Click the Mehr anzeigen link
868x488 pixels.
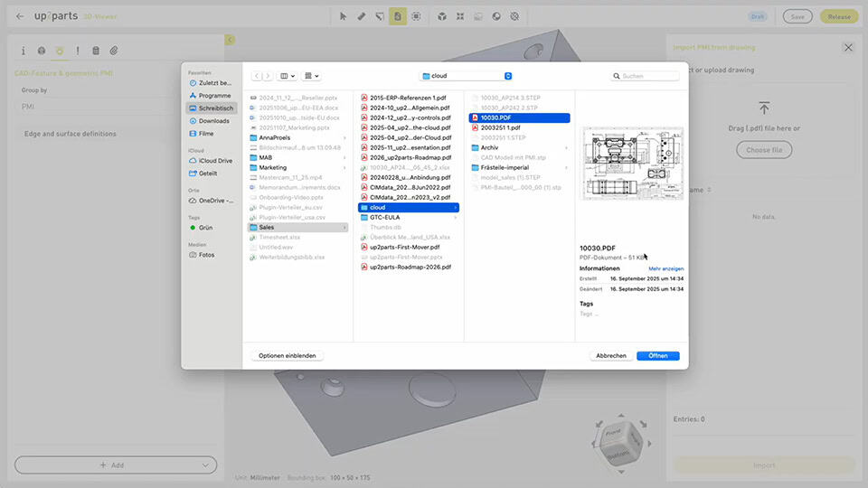666,269
